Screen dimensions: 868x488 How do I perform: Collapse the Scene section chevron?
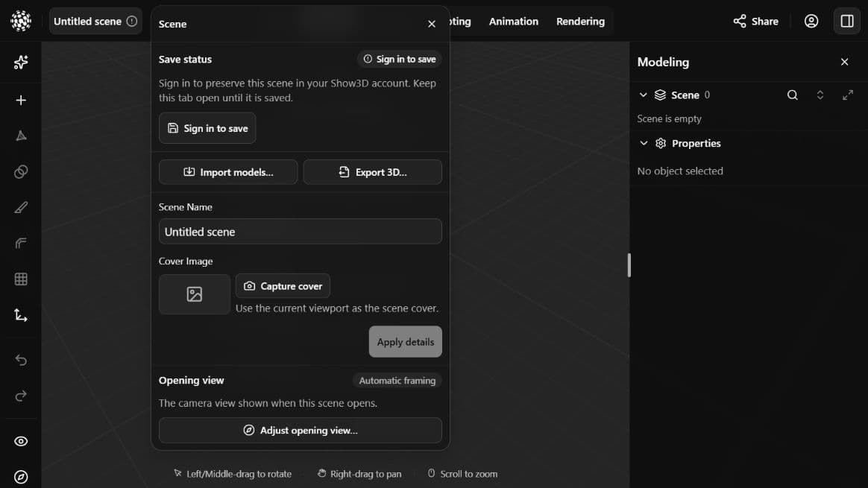click(x=644, y=95)
